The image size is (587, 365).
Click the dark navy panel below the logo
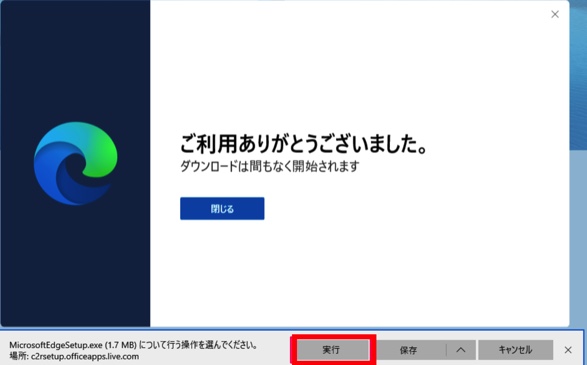[75, 266]
